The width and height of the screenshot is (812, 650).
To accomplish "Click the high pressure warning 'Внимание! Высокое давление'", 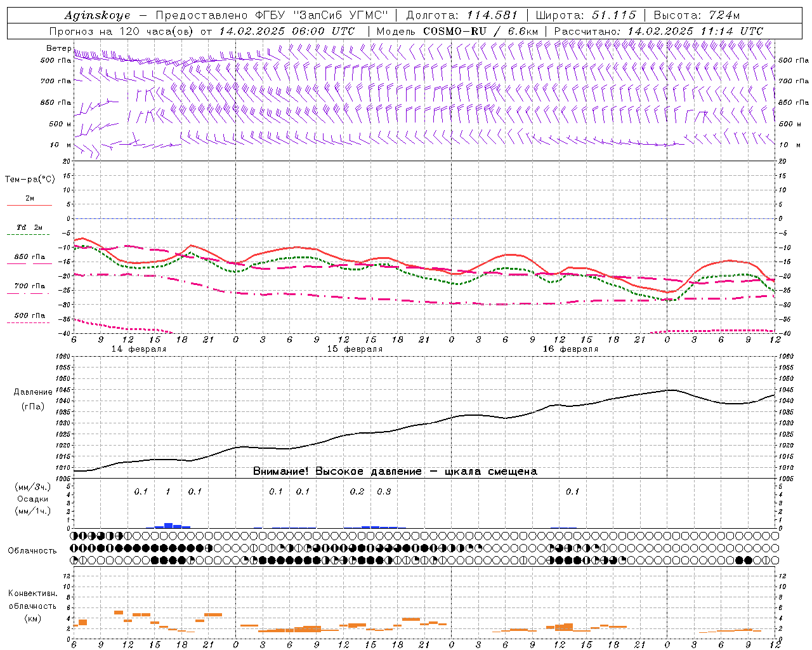I will [337, 471].
